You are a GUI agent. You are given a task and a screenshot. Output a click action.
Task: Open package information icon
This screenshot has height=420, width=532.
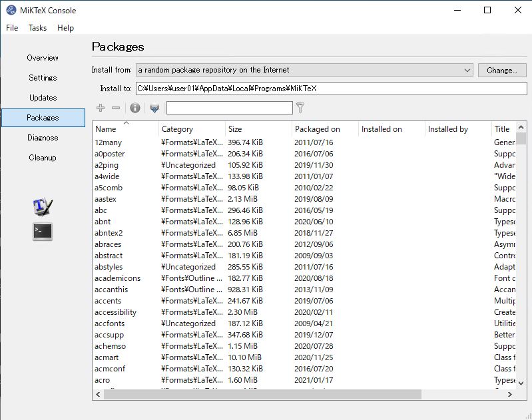[x=135, y=108]
